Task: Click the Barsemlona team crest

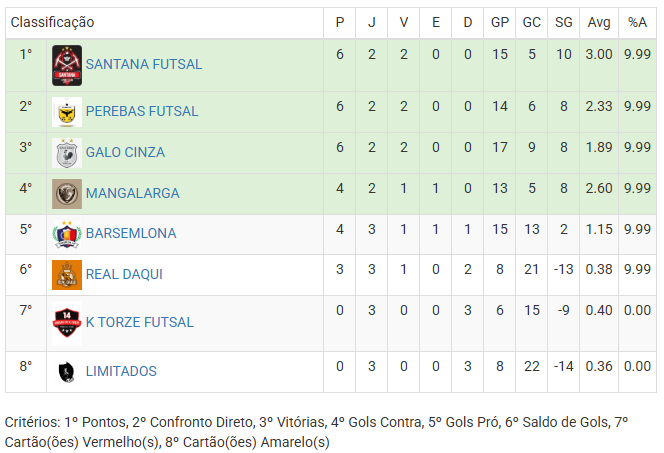Action: click(67, 234)
